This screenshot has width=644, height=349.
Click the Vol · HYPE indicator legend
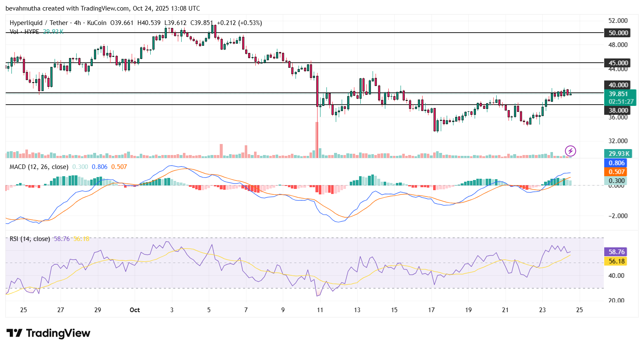click(x=25, y=32)
